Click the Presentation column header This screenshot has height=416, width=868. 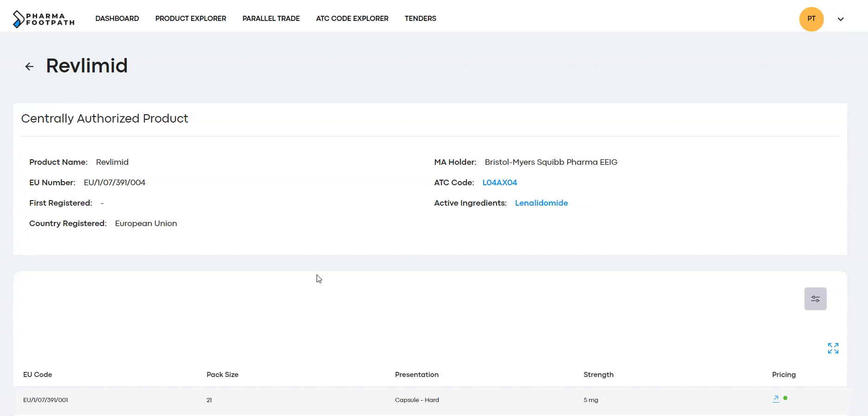click(x=417, y=375)
